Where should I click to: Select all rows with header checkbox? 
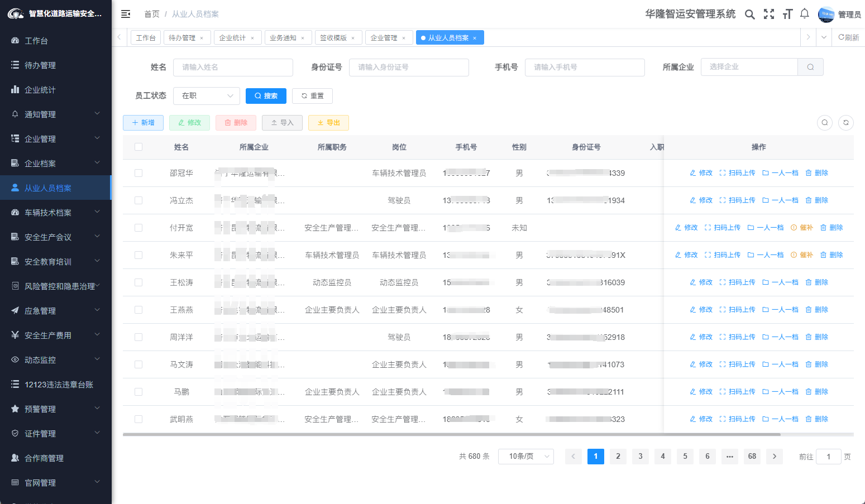[138, 147]
